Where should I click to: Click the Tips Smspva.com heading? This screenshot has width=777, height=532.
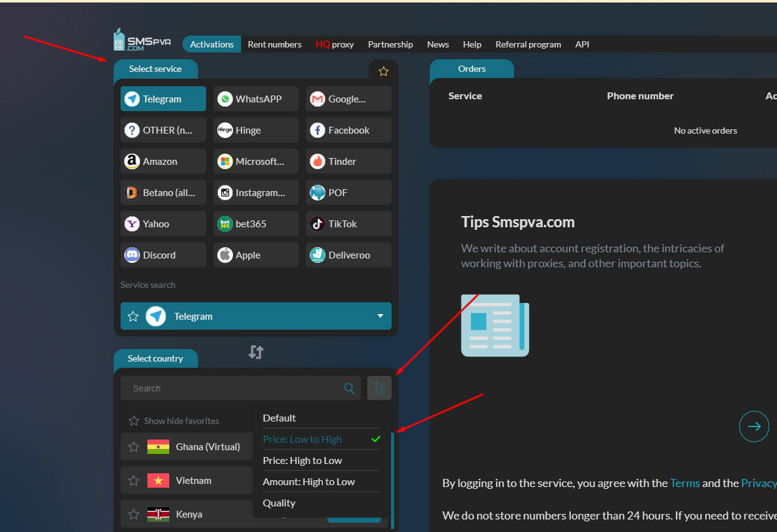(518, 222)
